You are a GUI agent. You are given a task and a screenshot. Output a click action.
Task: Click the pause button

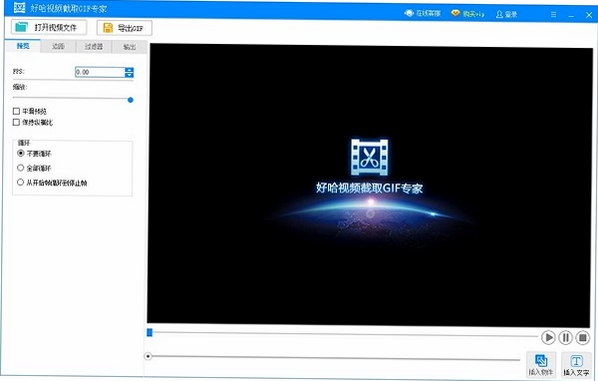click(x=565, y=338)
